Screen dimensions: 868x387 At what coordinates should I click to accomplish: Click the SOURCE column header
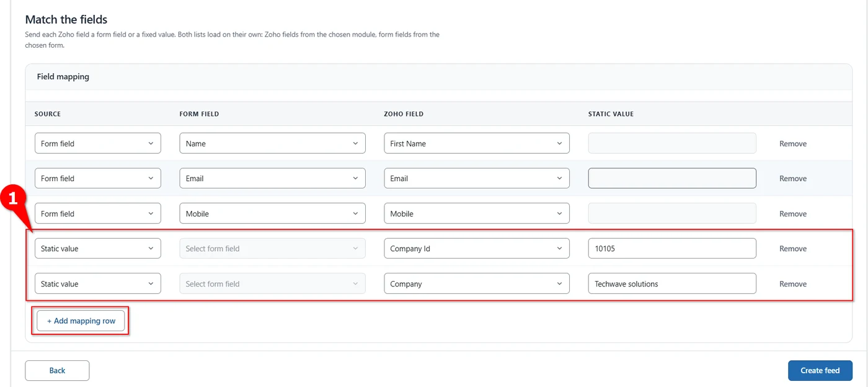point(48,114)
